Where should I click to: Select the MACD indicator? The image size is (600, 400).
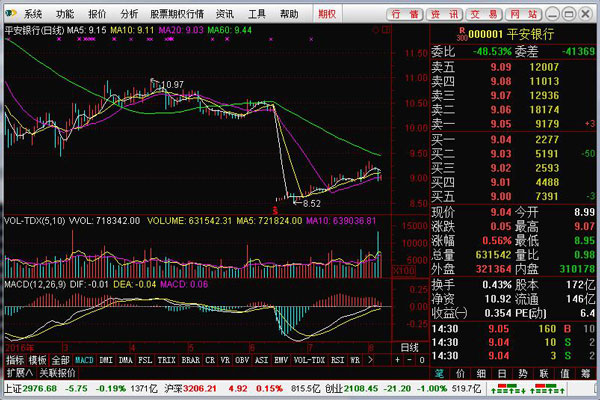pyautogui.click(x=84, y=360)
